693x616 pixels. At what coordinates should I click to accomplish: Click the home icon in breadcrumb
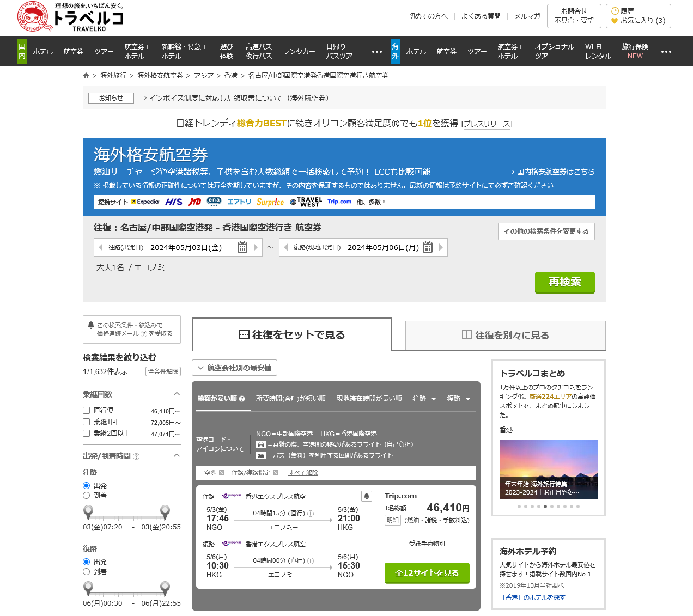point(86,76)
